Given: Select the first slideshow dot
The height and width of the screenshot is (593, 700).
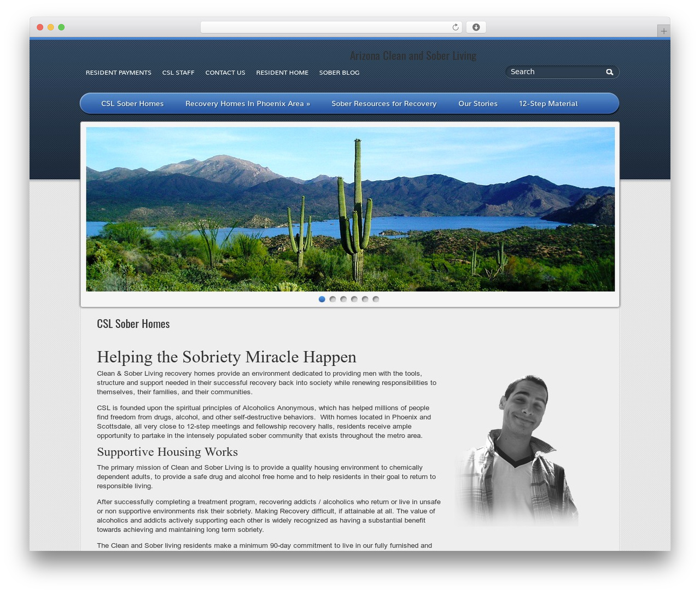Looking at the screenshot, I should (322, 299).
